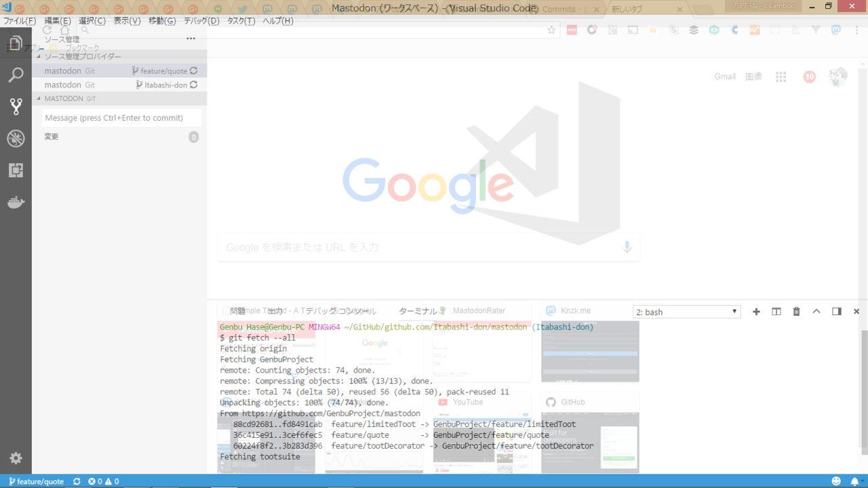868x488 pixels.
Task: Select the Source Control activity bar icon
Action: coord(16,106)
